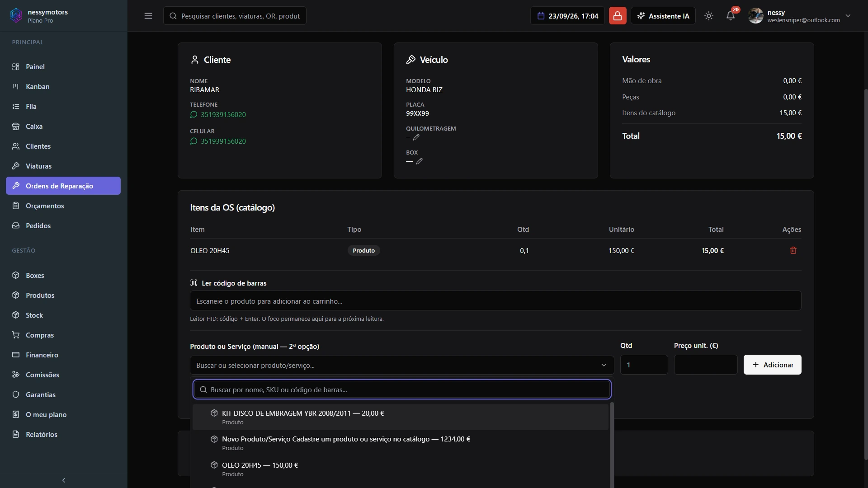
Task: Open Caixa page
Action: 63,127
